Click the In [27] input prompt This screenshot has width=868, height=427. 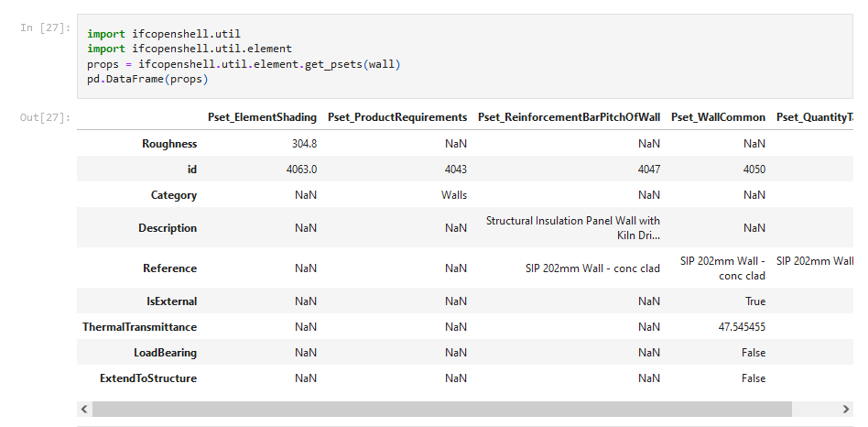click(x=45, y=28)
